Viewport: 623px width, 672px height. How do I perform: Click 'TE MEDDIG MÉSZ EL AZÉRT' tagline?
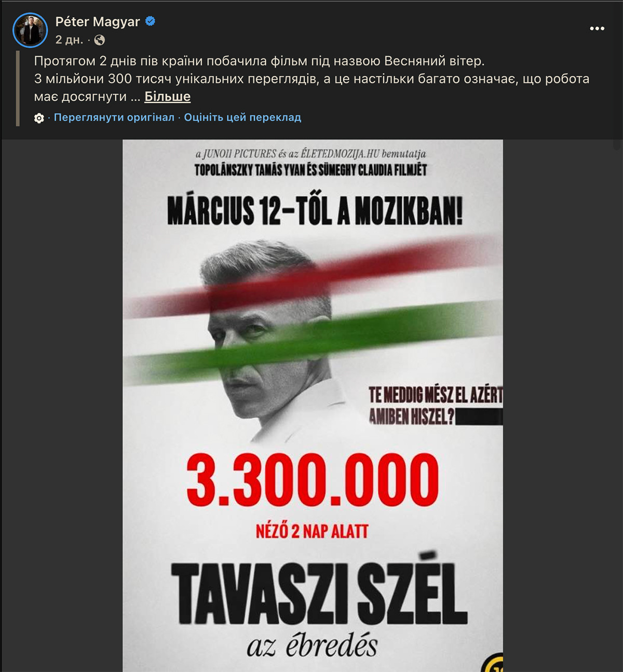[436, 395]
